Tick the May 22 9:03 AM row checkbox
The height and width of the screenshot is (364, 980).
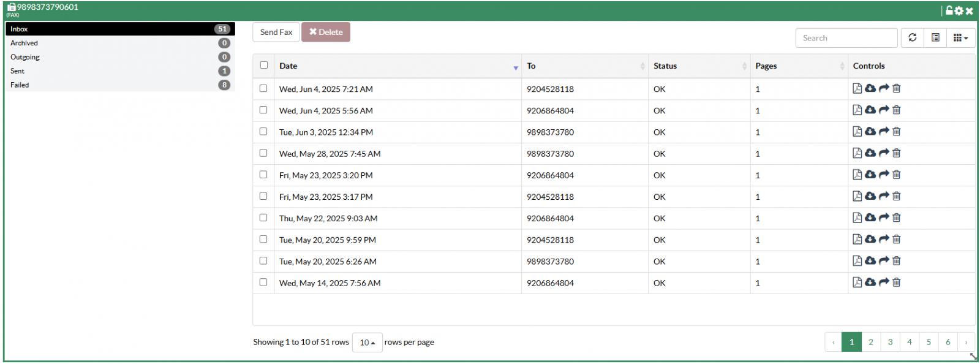tap(263, 218)
